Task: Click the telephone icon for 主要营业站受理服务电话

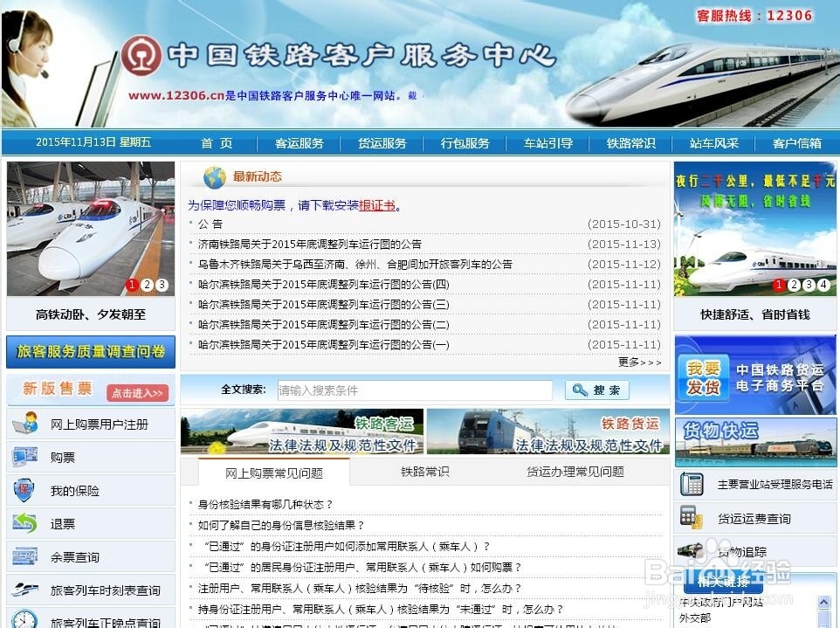Action: tap(692, 484)
